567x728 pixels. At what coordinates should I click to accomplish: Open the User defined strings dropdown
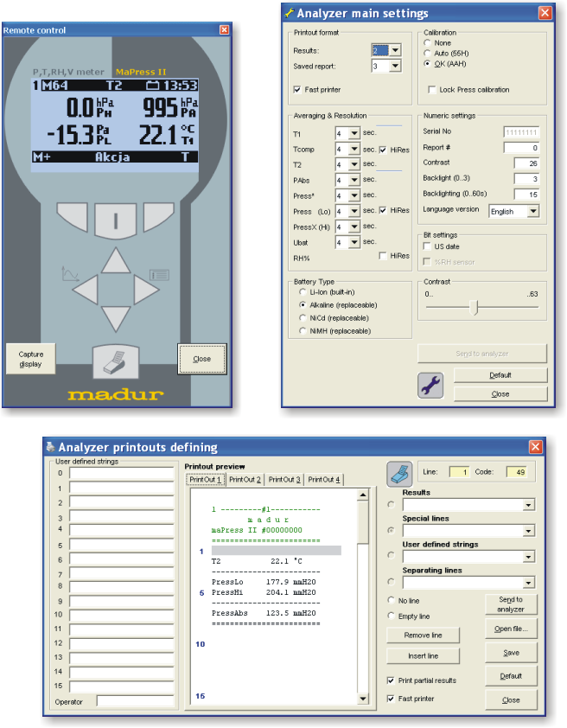pos(528,557)
